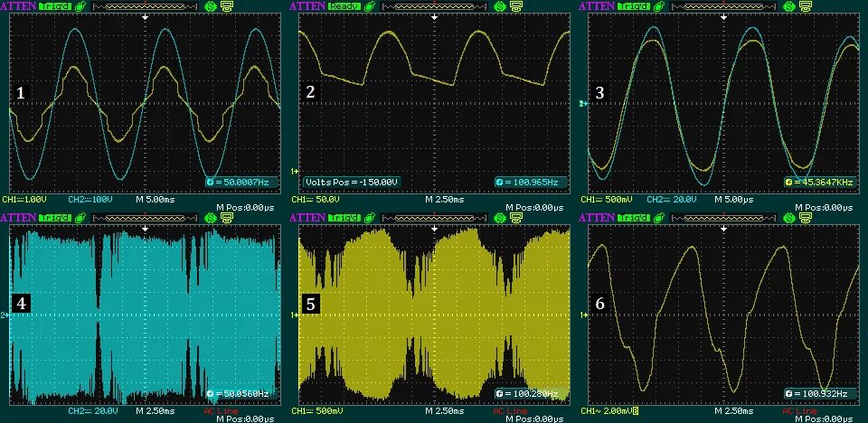Click the M 5.00ms timebase label
868x423 pixels.
click(156, 199)
